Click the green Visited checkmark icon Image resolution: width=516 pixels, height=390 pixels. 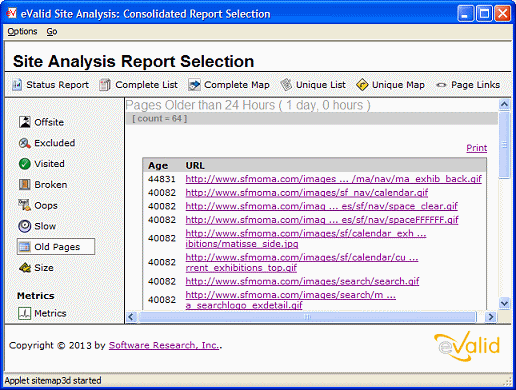point(25,164)
